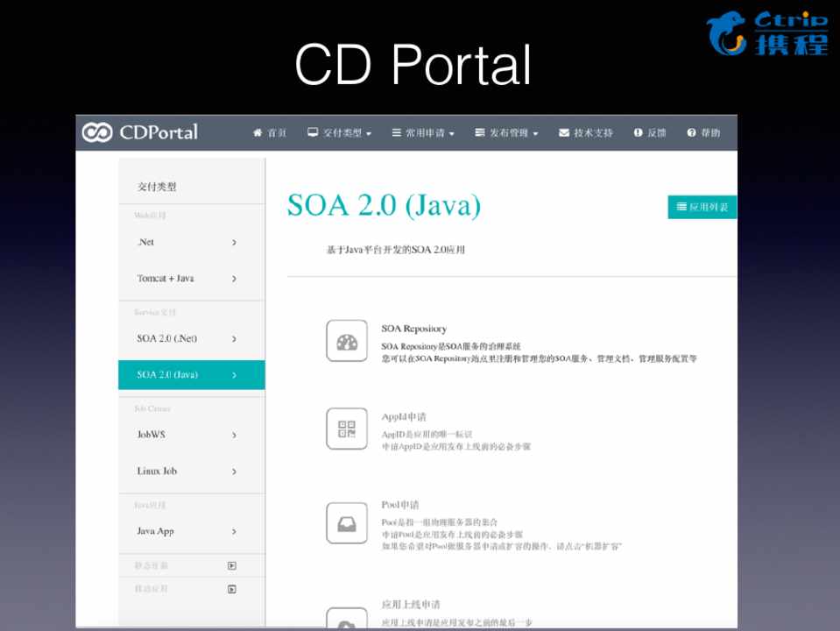
Task: Click the Pool申请 inbox tray icon
Action: pyautogui.click(x=347, y=523)
